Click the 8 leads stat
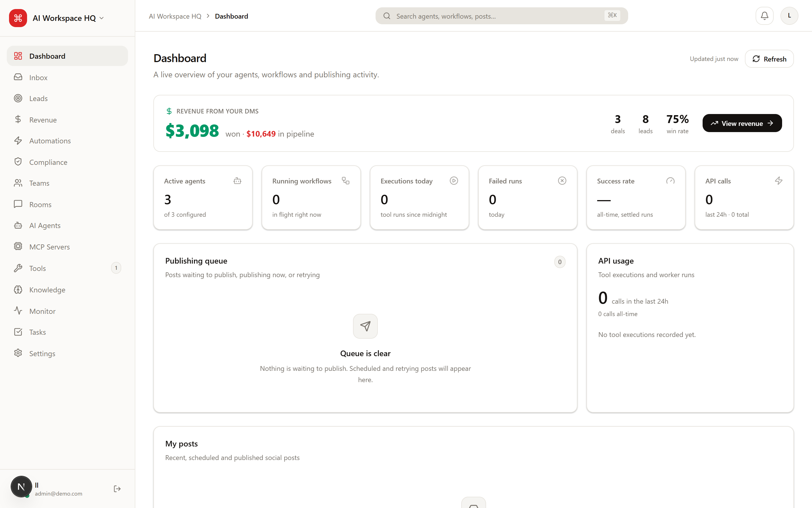This screenshot has width=812, height=508. pyautogui.click(x=646, y=124)
